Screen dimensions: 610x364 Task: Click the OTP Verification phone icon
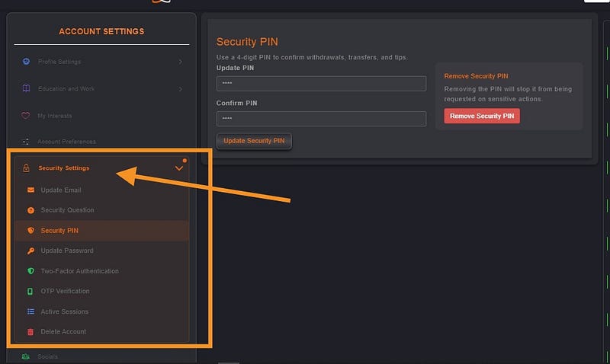[x=30, y=291]
